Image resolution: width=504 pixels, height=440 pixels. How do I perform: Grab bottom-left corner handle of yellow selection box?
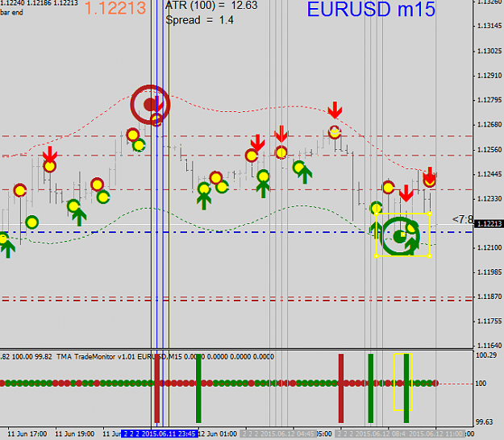coord(377,256)
